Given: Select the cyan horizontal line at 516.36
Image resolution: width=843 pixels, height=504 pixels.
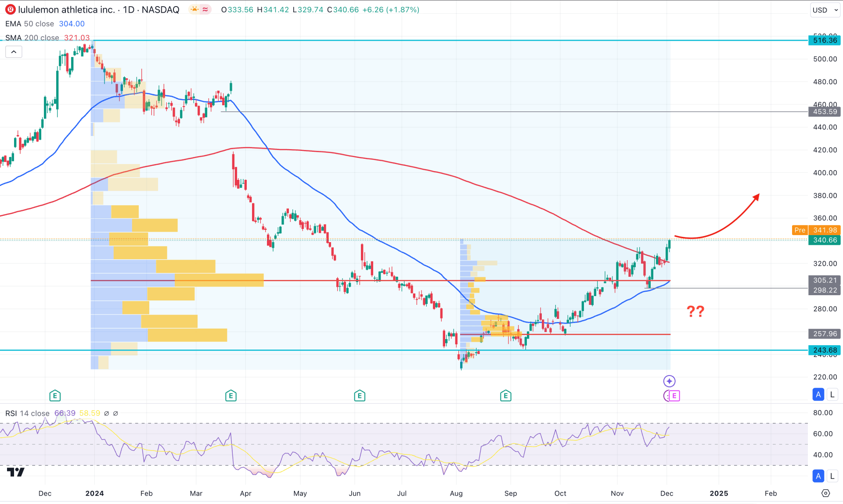Looking at the screenshot, I should [x=404, y=40].
